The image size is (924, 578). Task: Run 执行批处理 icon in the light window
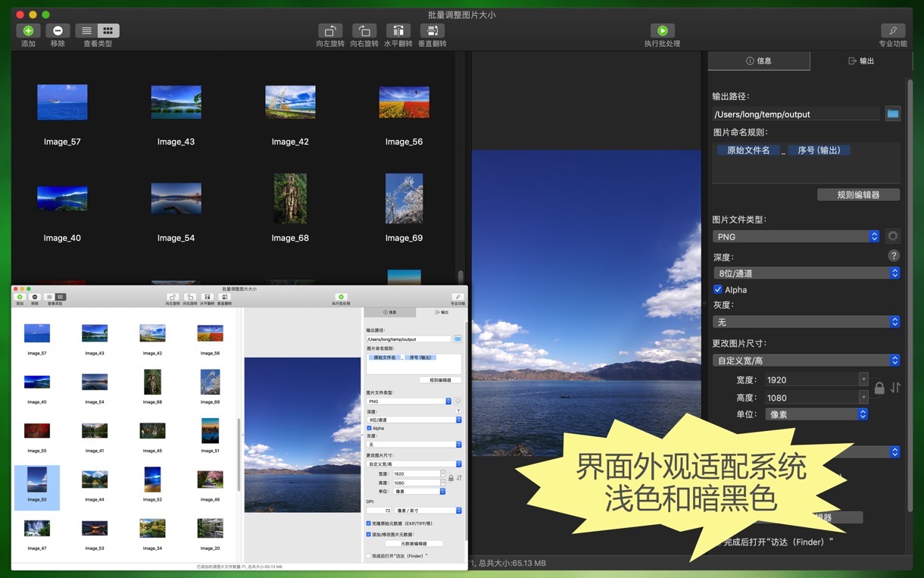point(341,297)
